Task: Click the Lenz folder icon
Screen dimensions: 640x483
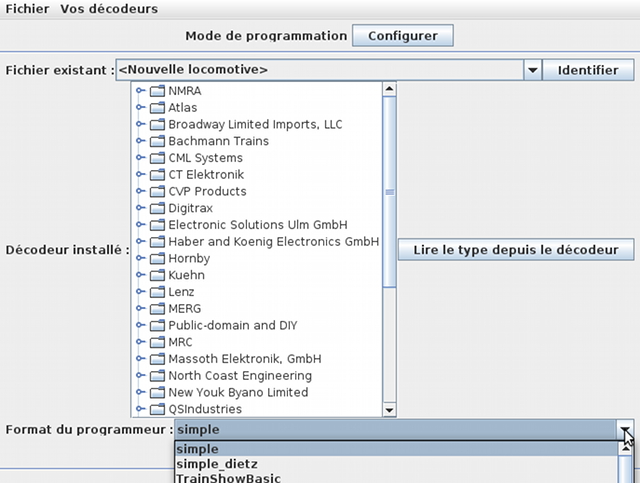Action: pos(157,292)
